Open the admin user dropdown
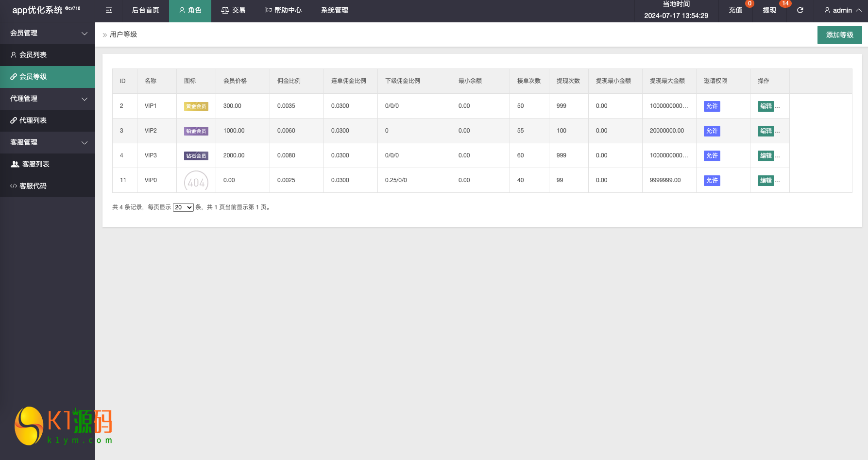 (x=843, y=11)
